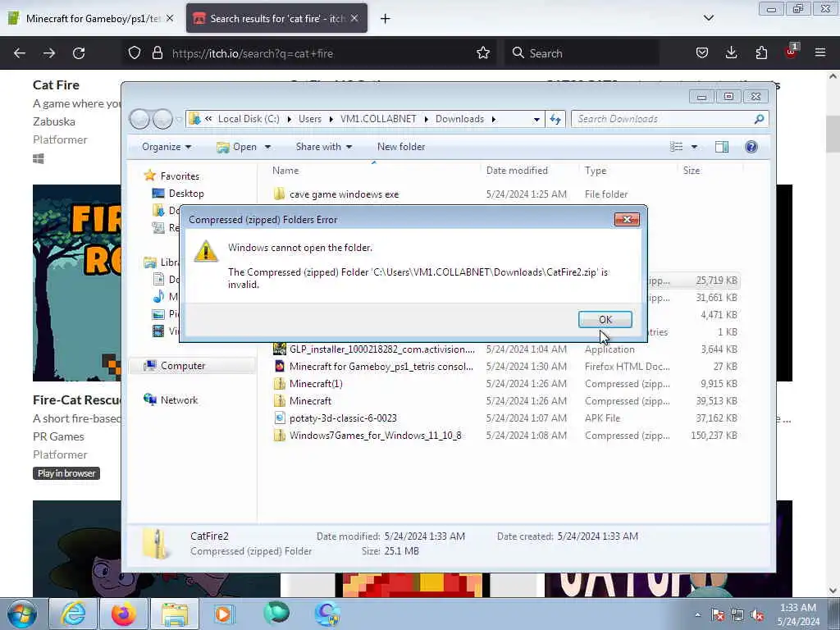Click the Play in browser badge
This screenshot has height=630, width=840.
[x=66, y=473]
